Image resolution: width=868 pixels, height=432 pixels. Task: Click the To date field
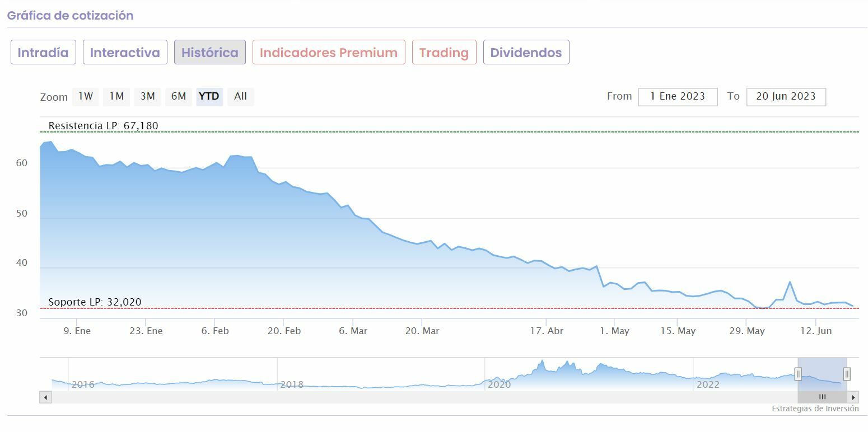[x=786, y=96]
